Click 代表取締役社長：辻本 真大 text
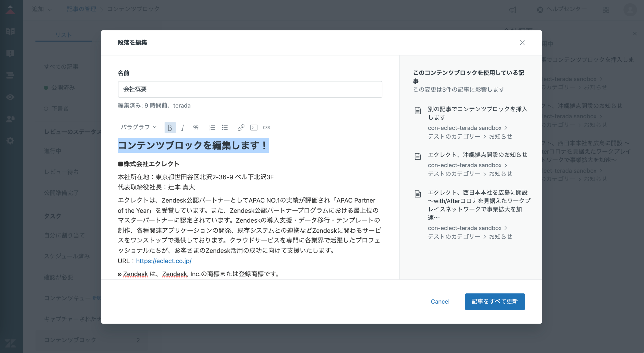 [156, 187]
